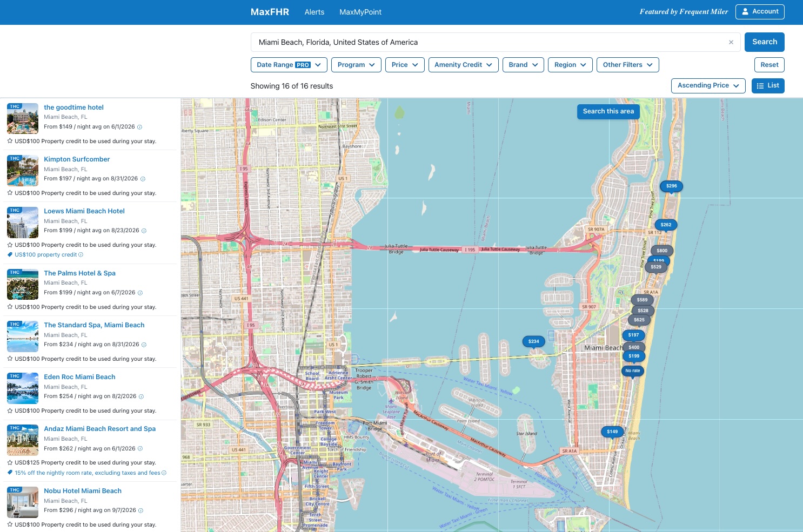Viewport: 803px width, 532px height.
Task: Click the Nobu Hotel thumbnail image
Action: (x=23, y=502)
